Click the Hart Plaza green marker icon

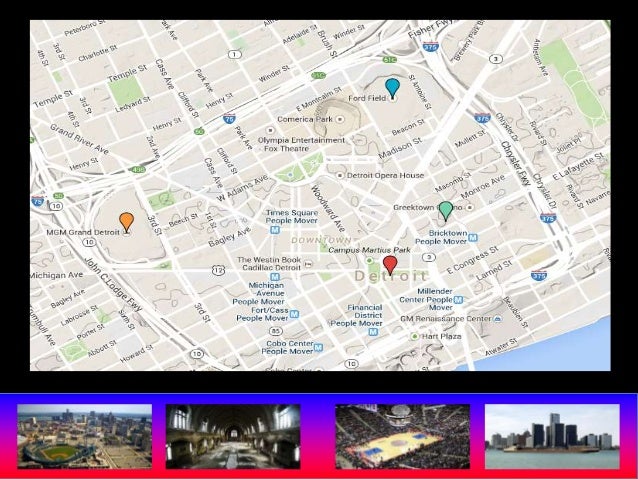tap(414, 336)
